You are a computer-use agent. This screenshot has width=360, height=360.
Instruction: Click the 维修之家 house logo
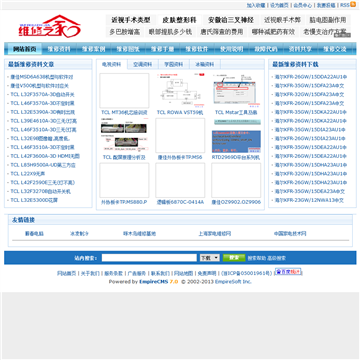pos(49,26)
